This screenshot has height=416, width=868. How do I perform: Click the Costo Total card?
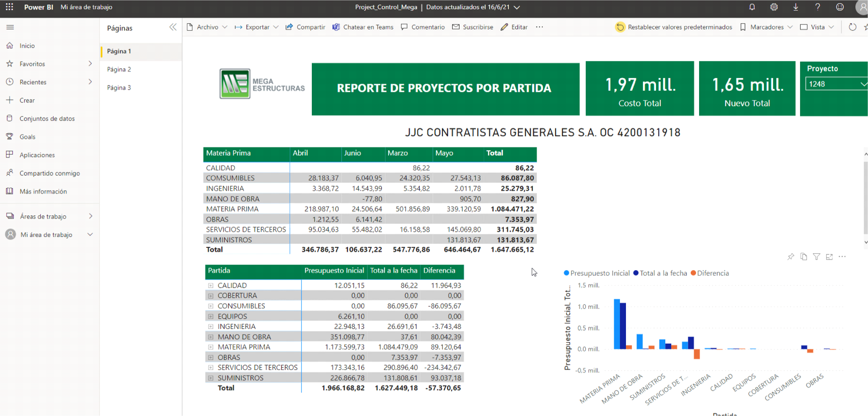coord(639,89)
